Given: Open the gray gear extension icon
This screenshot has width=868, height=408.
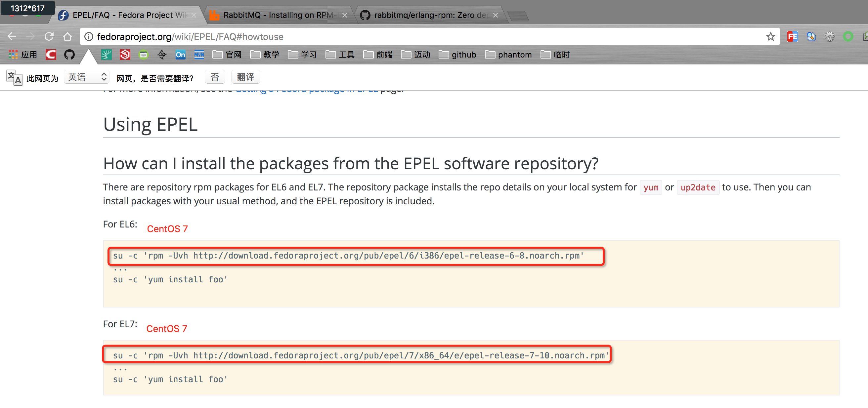Looking at the screenshot, I should click(829, 36).
